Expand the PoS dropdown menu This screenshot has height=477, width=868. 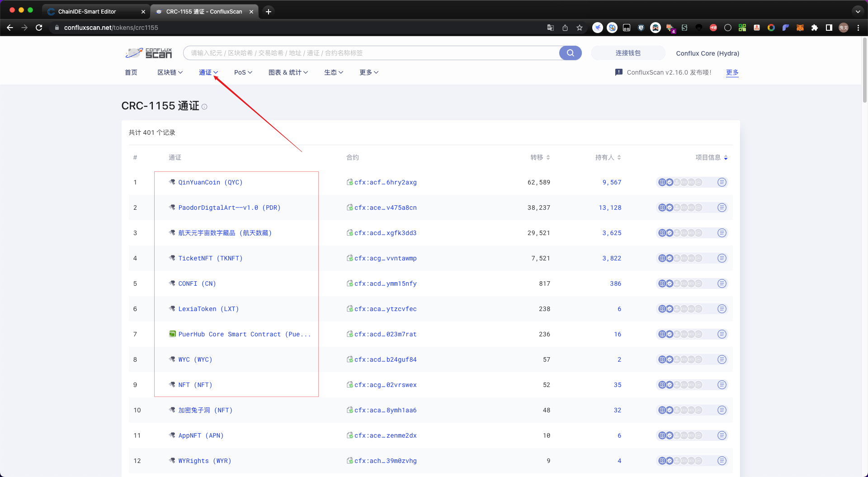tap(243, 72)
